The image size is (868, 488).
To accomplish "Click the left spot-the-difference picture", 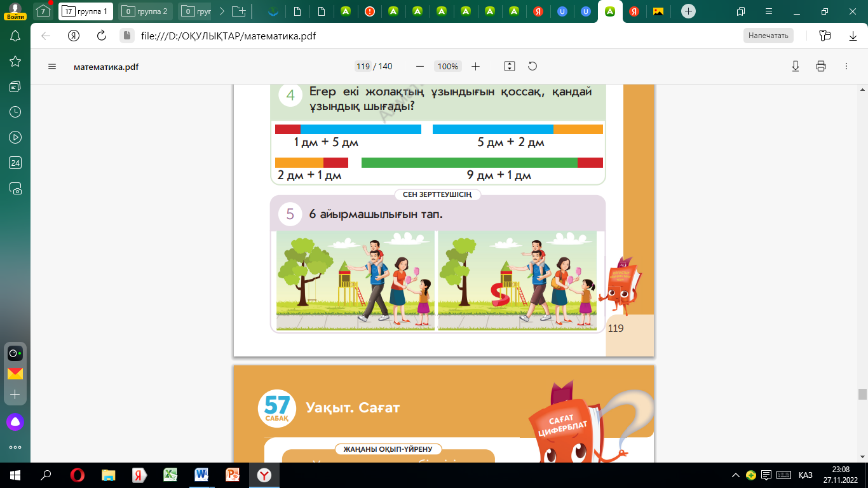I will 355,280.
